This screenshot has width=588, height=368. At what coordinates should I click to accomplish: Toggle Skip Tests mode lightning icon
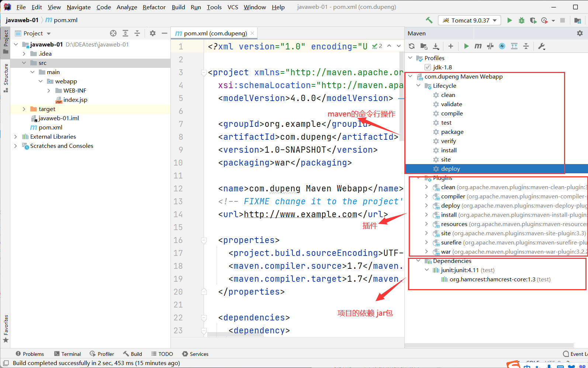(x=502, y=46)
